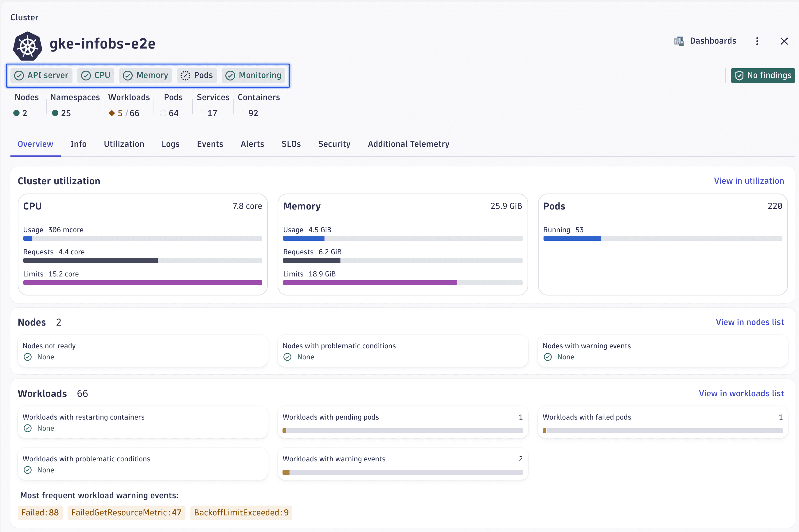Open the Workloads with pending pods card
Screen dimensions: 799x532
[403, 422]
